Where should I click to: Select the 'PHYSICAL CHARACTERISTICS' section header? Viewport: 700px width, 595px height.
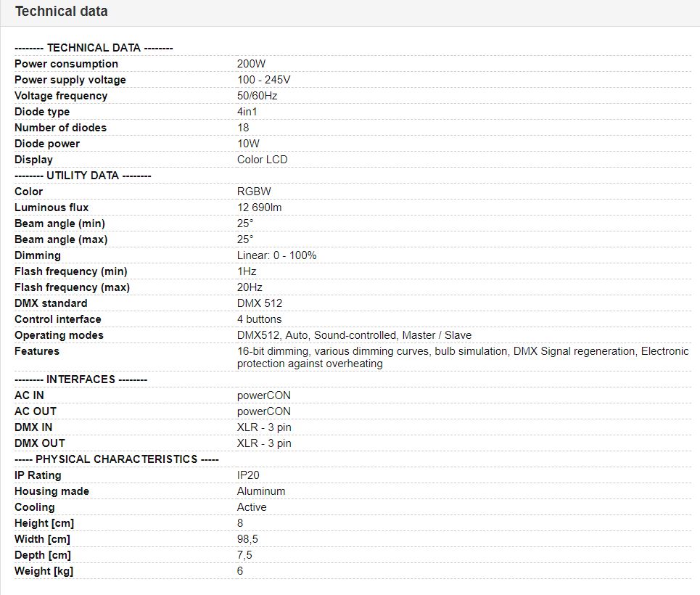coord(117,459)
